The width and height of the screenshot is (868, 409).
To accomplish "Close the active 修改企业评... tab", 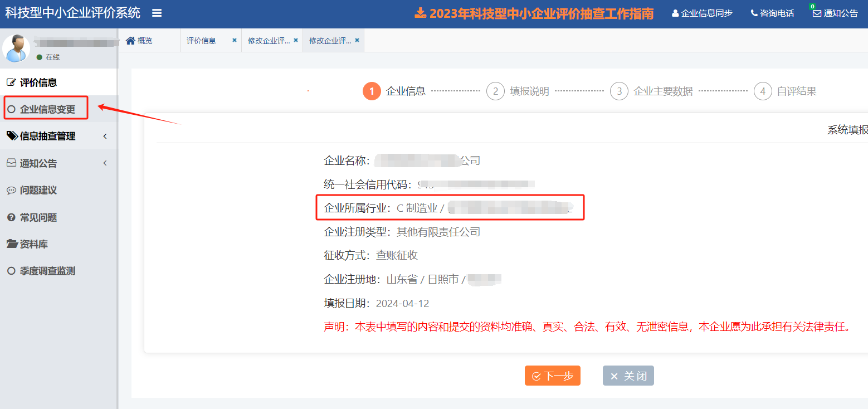I will pos(357,40).
